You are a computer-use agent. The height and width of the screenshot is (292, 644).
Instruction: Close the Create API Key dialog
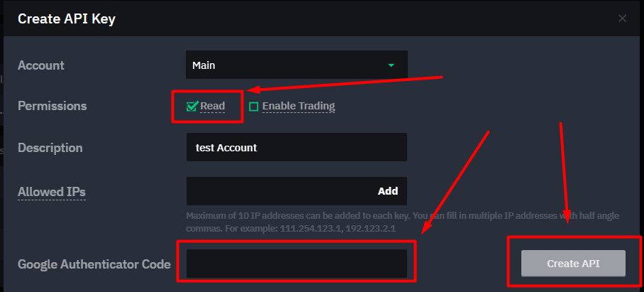623,18
